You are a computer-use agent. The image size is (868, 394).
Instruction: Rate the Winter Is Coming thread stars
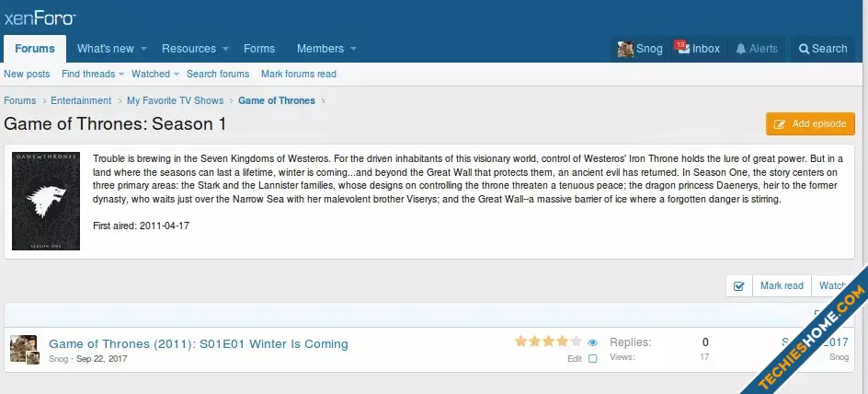(x=548, y=342)
